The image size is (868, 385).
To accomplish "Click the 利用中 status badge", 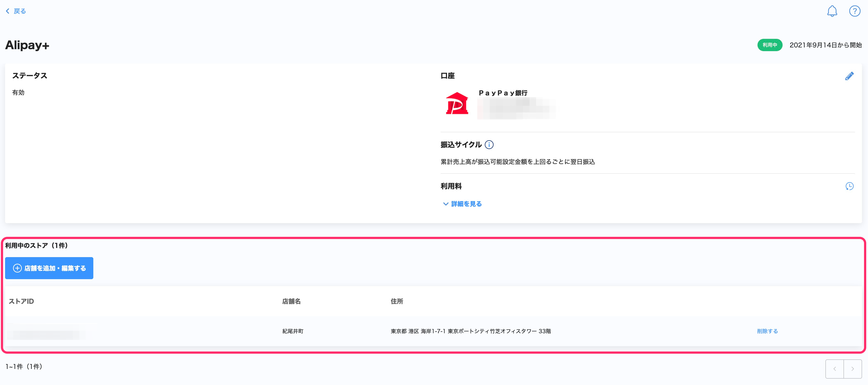I will pyautogui.click(x=770, y=45).
